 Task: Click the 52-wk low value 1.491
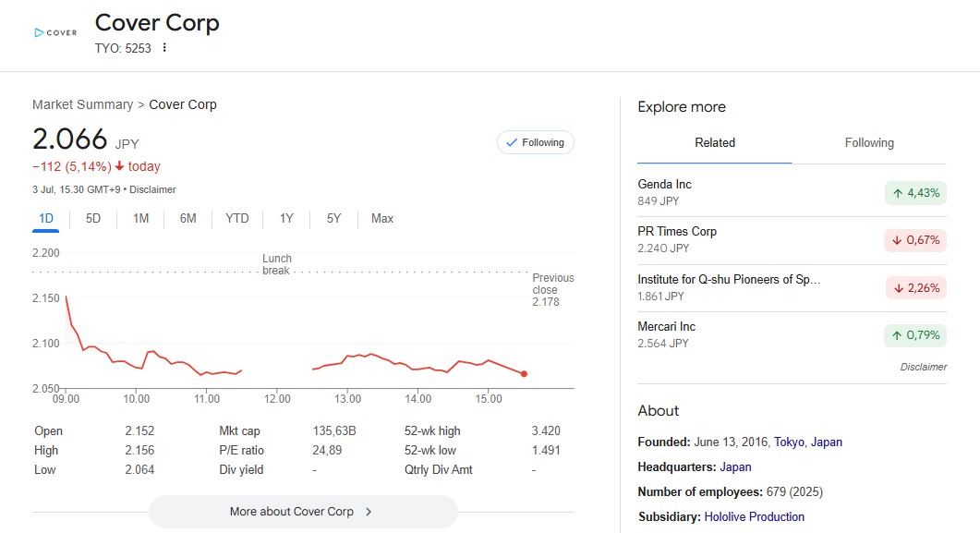coord(546,450)
